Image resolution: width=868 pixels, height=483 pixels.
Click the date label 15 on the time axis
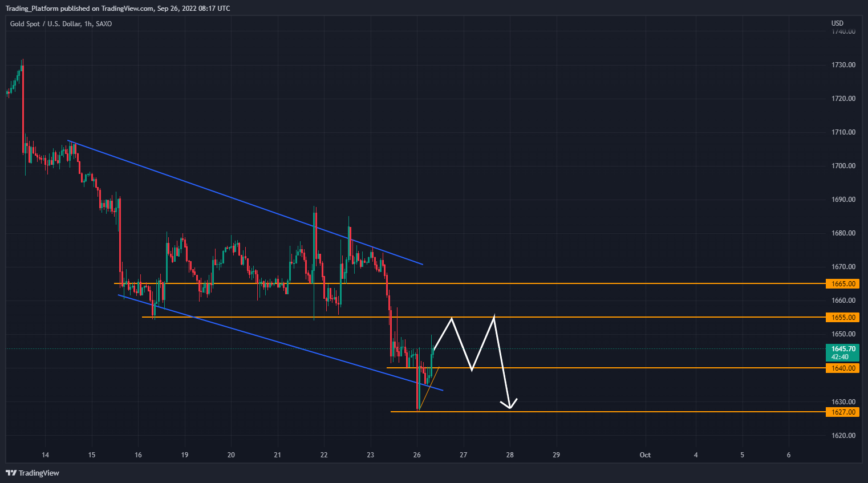pyautogui.click(x=92, y=455)
